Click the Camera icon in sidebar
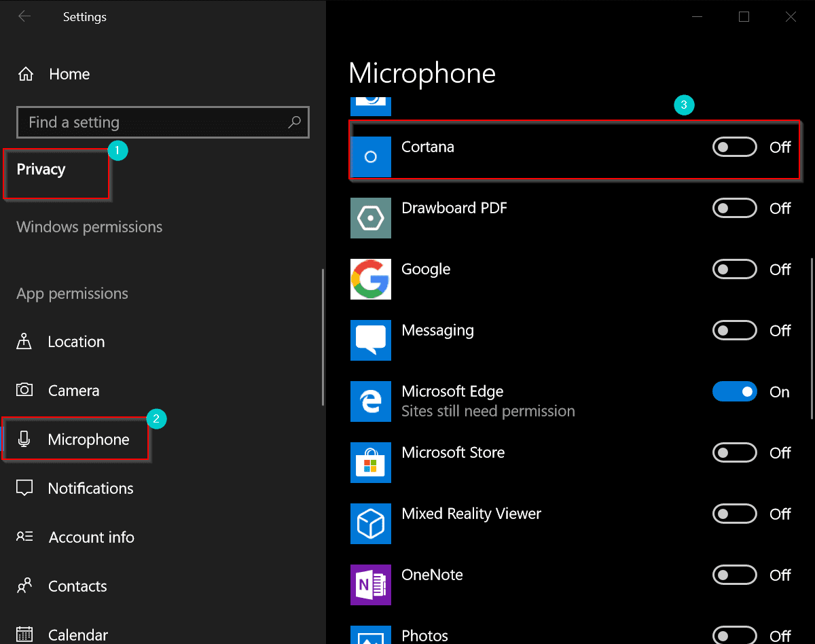 24,390
